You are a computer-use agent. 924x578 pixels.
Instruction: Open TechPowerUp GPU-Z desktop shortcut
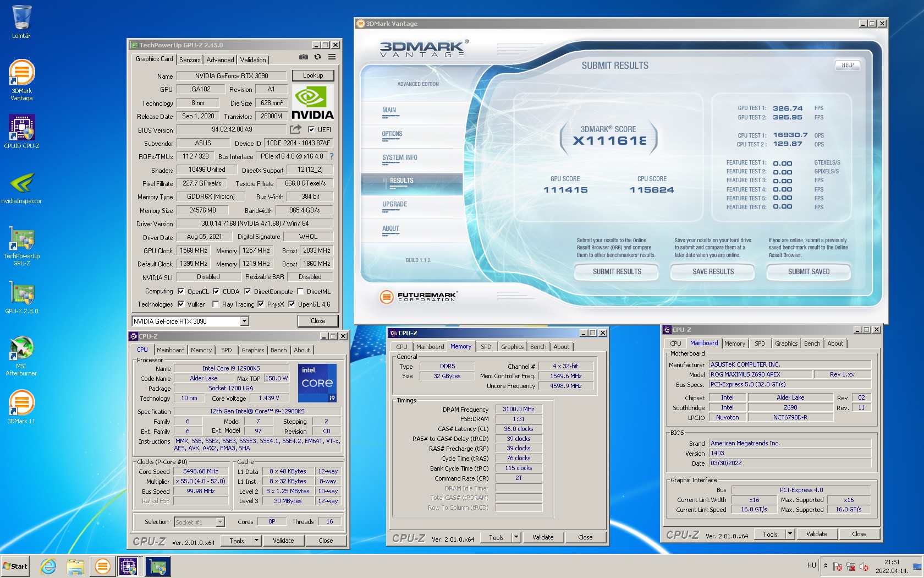click(21, 246)
